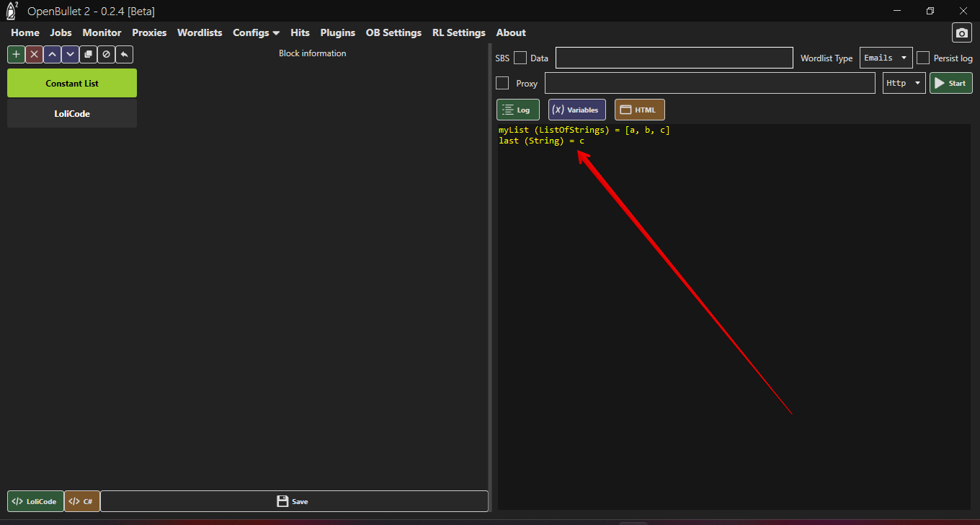Focus the Proxy input field
980x525 pixels.
pos(710,83)
